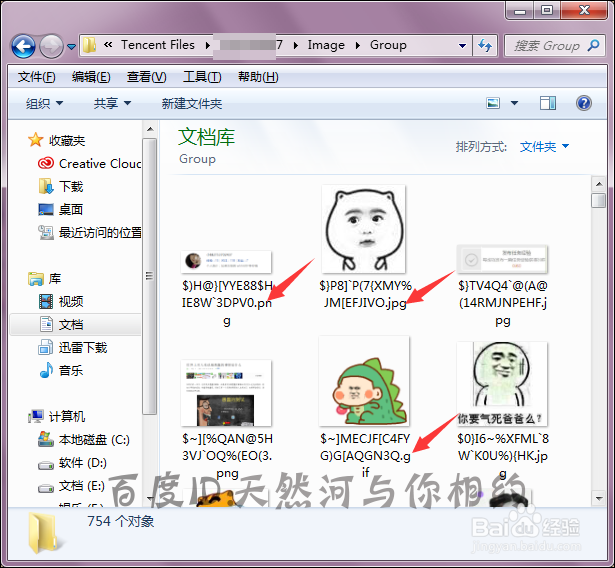Click the Group breadcrumb in address bar
This screenshot has width=615, height=568.
tap(388, 45)
